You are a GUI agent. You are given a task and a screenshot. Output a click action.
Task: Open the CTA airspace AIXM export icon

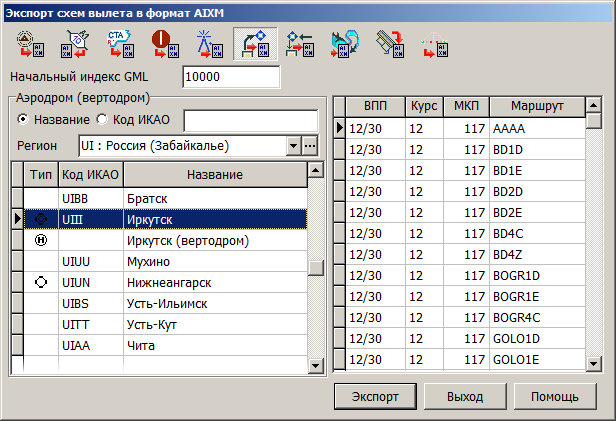coord(120,44)
